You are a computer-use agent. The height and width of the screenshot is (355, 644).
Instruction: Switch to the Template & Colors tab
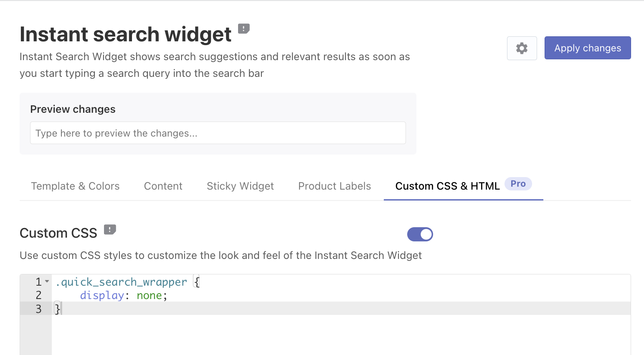pos(75,186)
